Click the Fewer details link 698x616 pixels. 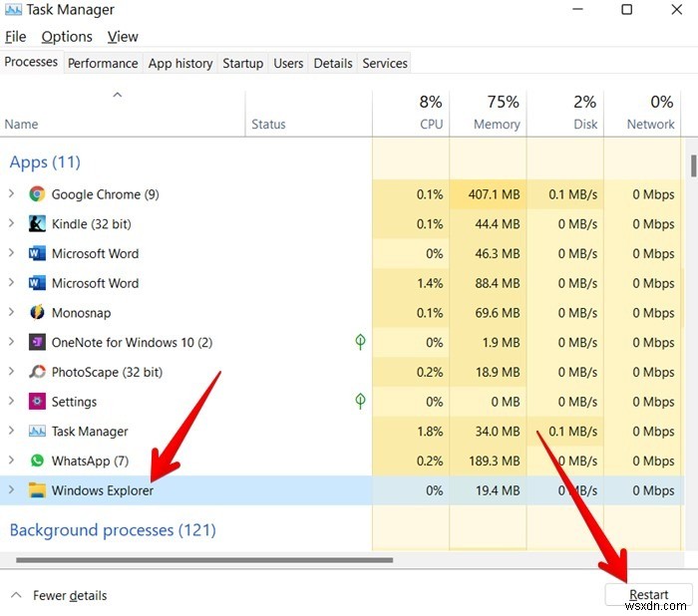pyautogui.click(x=70, y=595)
